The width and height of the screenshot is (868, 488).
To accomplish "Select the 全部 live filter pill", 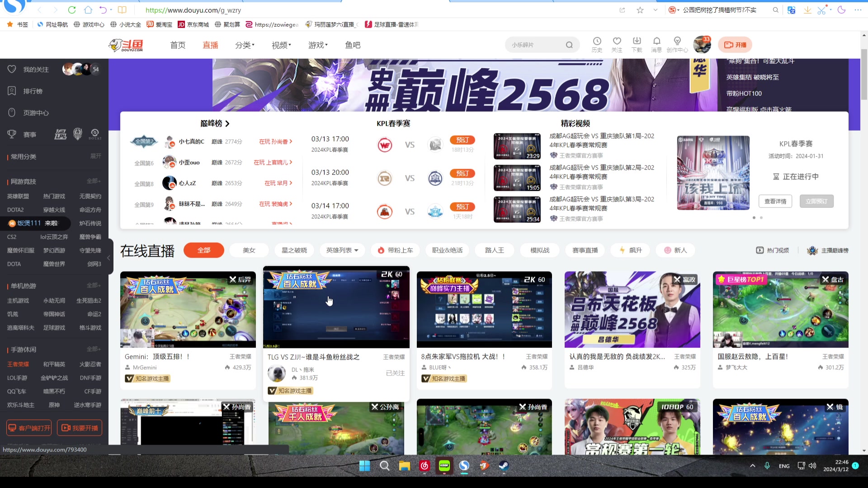I will coord(204,250).
